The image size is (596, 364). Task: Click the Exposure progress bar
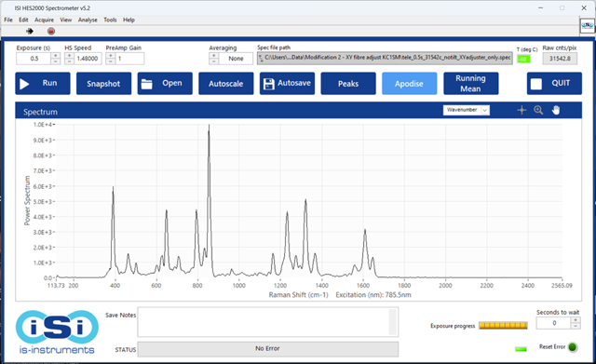coord(503,326)
